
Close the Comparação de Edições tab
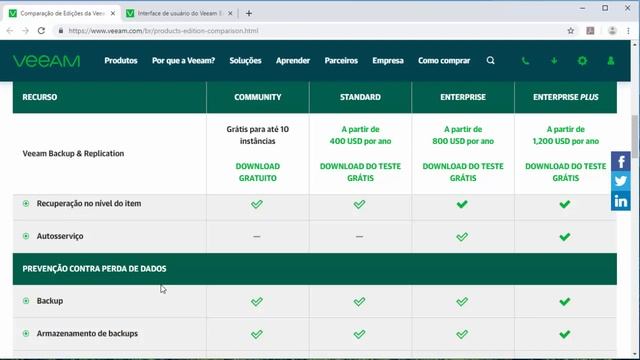point(113,13)
